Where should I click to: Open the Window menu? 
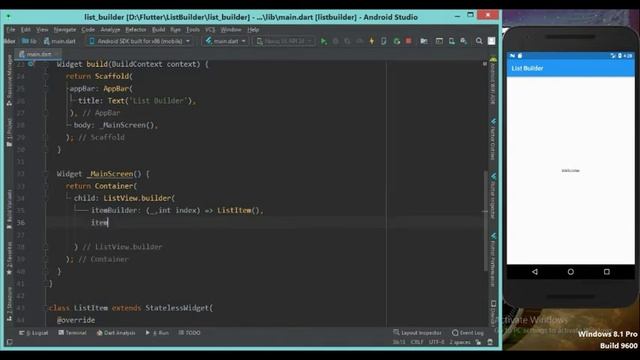[x=231, y=30]
